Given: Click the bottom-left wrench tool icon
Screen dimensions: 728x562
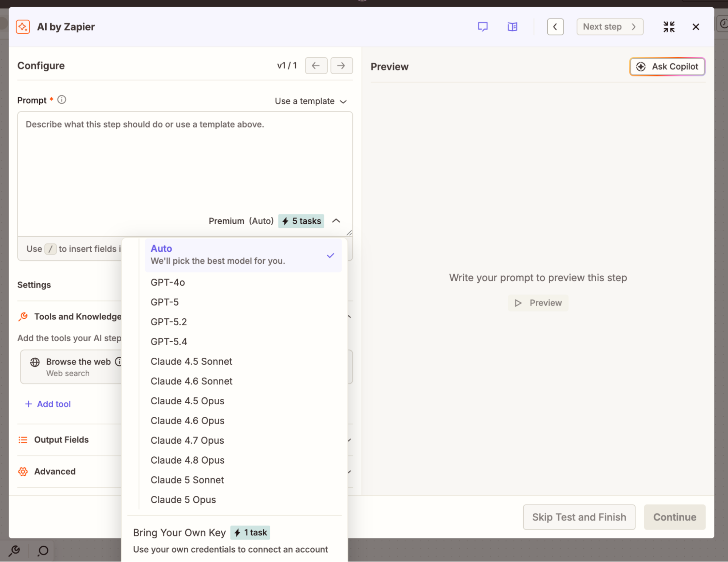Looking at the screenshot, I should [15, 551].
